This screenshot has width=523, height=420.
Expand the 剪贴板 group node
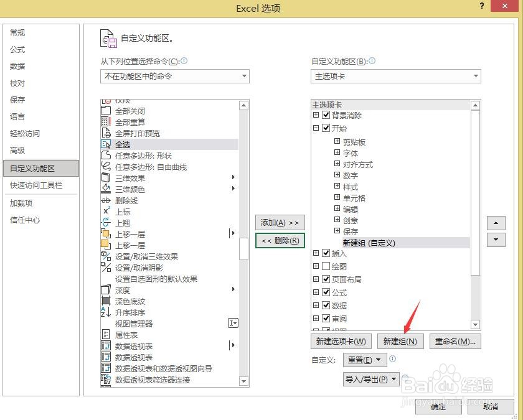pos(337,141)
